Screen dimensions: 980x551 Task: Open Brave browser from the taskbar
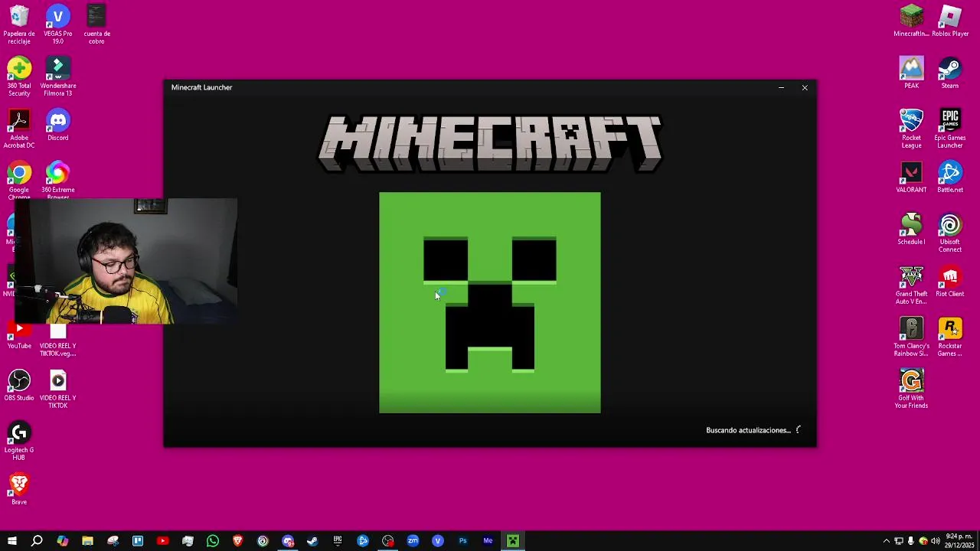pyautogui.click(x=237, y=541)
